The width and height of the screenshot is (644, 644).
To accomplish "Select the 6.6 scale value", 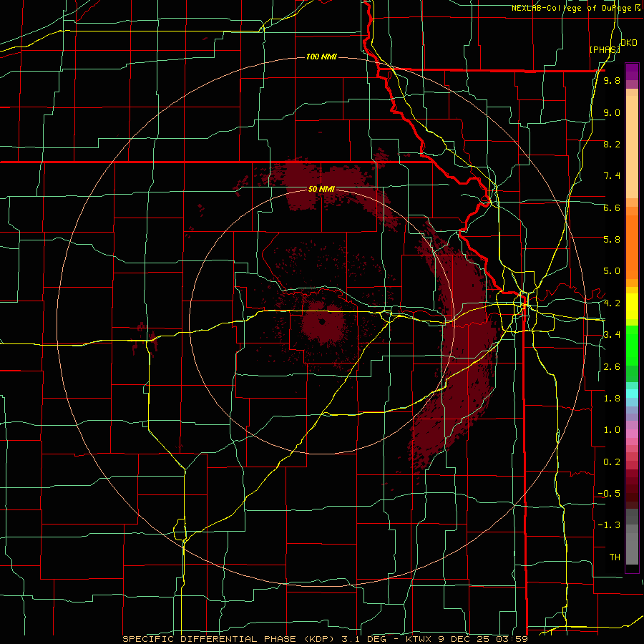I will tap(612, 208).
